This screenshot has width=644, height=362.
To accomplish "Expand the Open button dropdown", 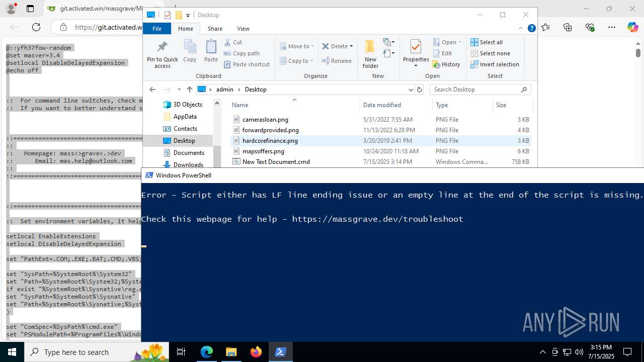I will tap(460, 42).
